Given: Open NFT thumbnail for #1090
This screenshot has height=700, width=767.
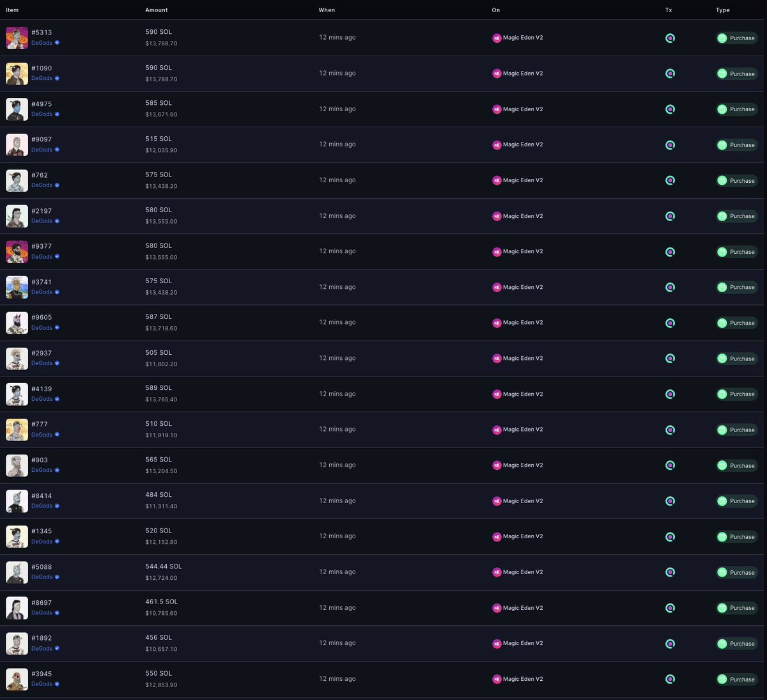Looking at the screenshot, I should tap(17, 74).
